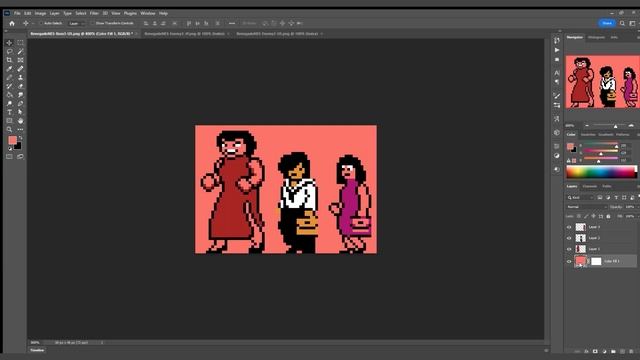Toggle visibility of the top layer
Screen dimensions: 640x360
pos(569,227)
